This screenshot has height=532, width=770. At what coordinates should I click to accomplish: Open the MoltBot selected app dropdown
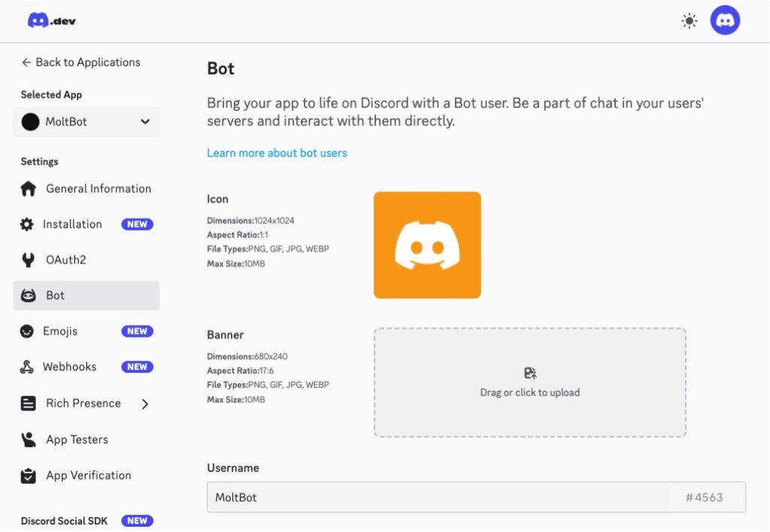(86, 122)
